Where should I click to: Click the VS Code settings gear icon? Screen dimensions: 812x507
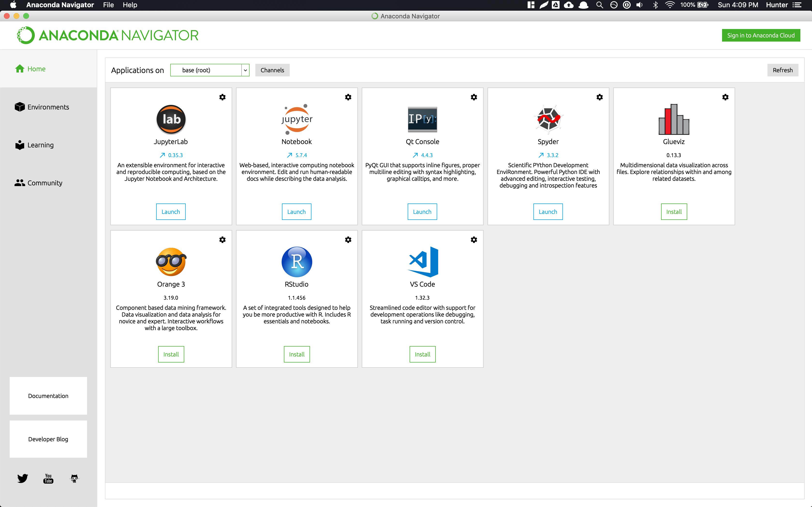pos(474,239)
